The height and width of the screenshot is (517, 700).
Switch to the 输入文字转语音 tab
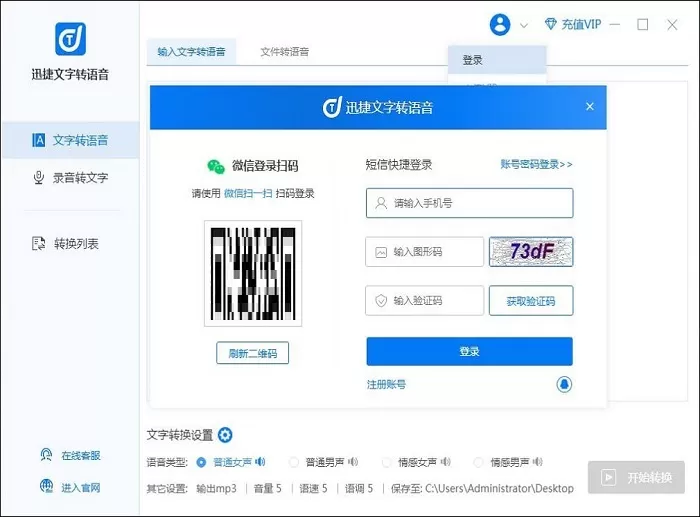click(191, 52)
